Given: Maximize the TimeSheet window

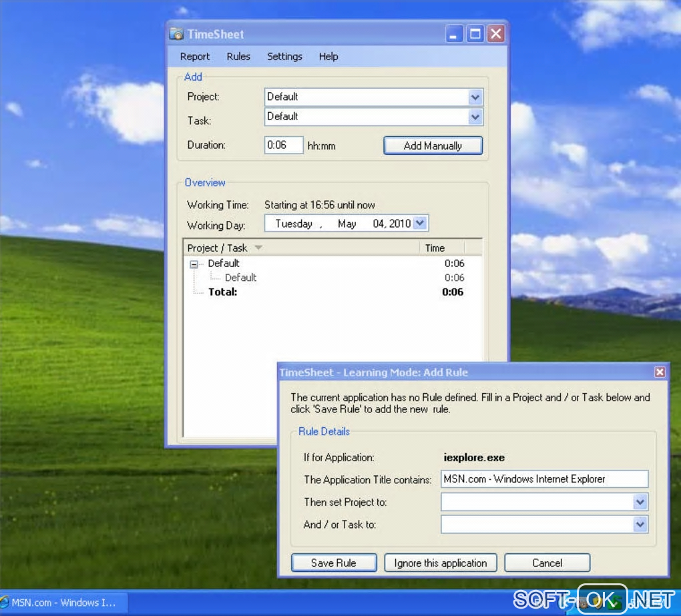Looking at the screenshot, I should [475, 34].
